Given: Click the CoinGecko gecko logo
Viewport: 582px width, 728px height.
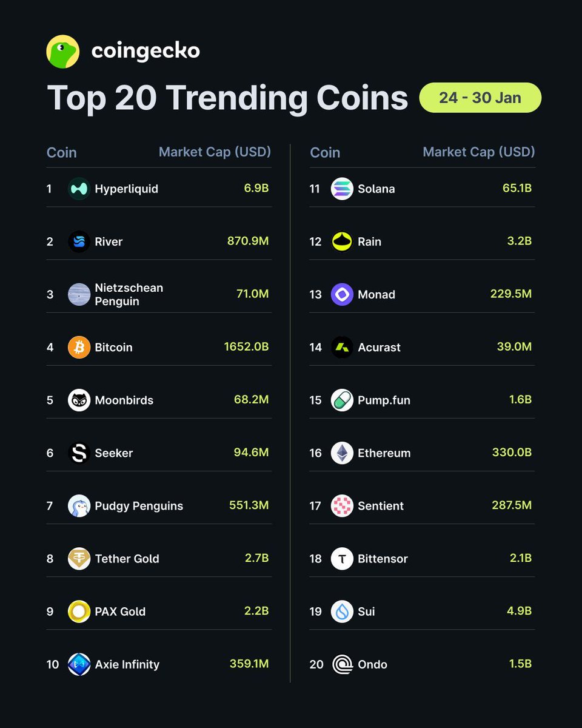Looking at the screenshot, I should pyautogui.click(x=63, y=52).
